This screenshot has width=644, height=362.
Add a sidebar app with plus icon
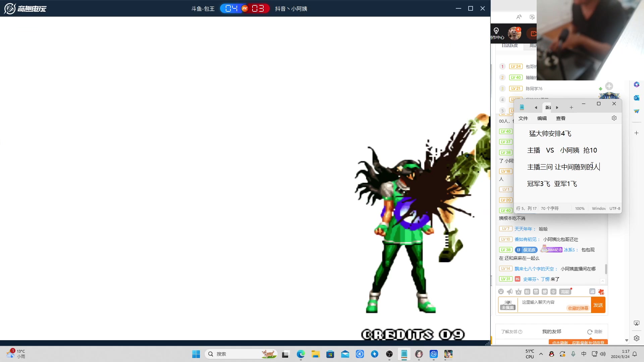click(x=637, y=133)
